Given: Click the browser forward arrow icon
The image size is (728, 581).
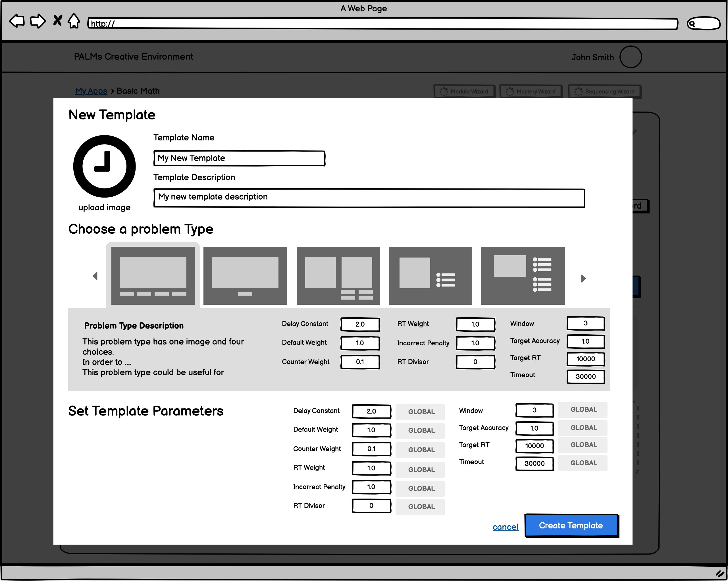Looking at the screenshot, I should coord(38,21).
